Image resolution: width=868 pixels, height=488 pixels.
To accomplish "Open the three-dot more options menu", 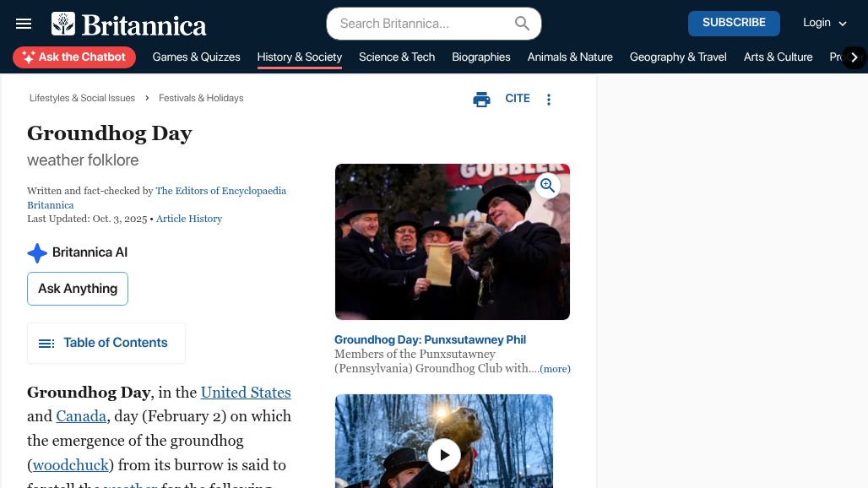I will [549, 100].
